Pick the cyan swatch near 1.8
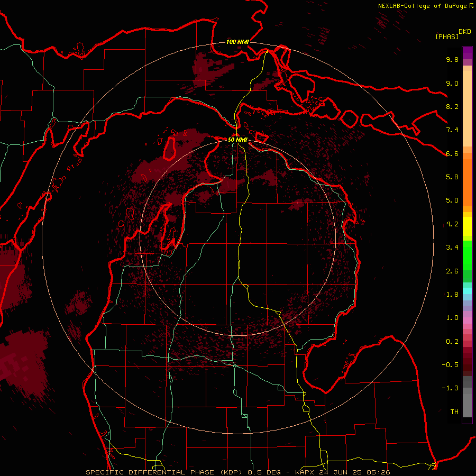 coord(467,291)
